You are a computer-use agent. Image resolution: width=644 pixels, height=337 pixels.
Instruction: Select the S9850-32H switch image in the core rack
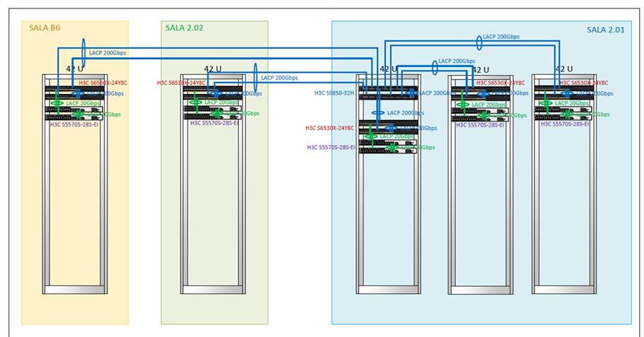pyautogui.click(x=388, y=93)
